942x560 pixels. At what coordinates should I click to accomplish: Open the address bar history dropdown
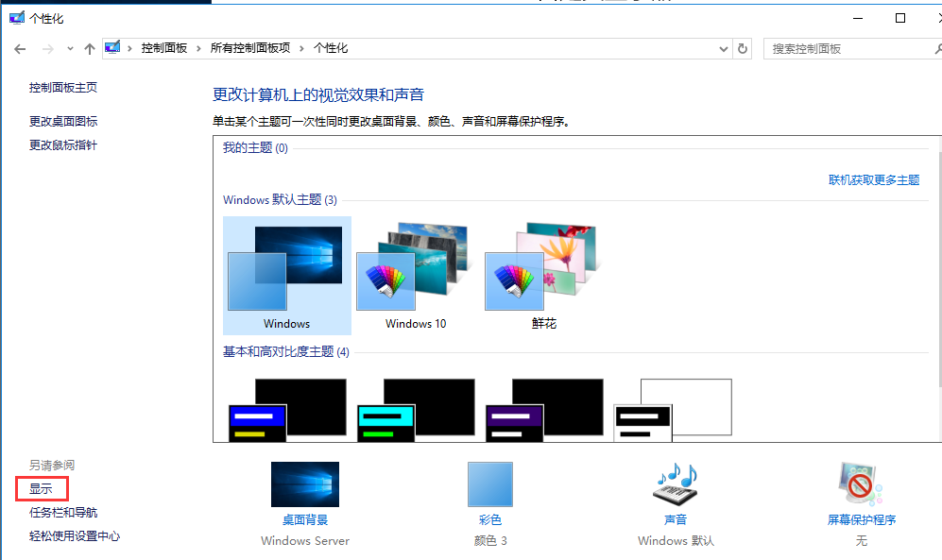tap(724, 49)
